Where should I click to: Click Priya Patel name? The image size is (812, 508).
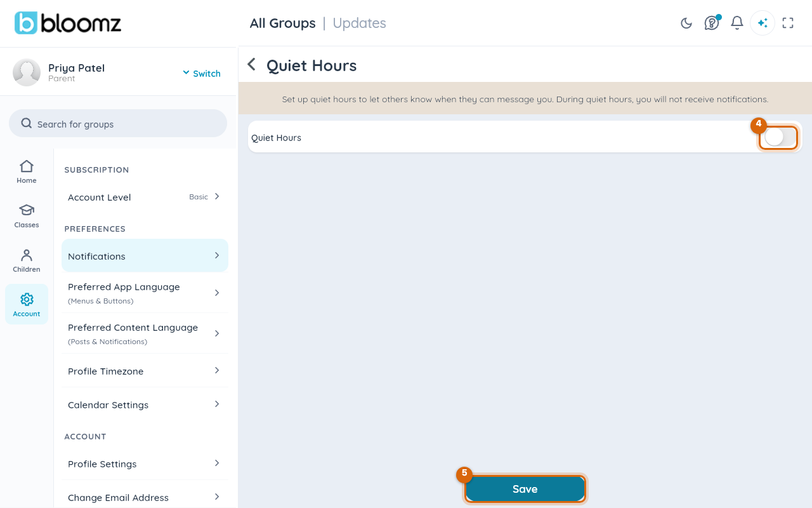[x=76, y=68]
